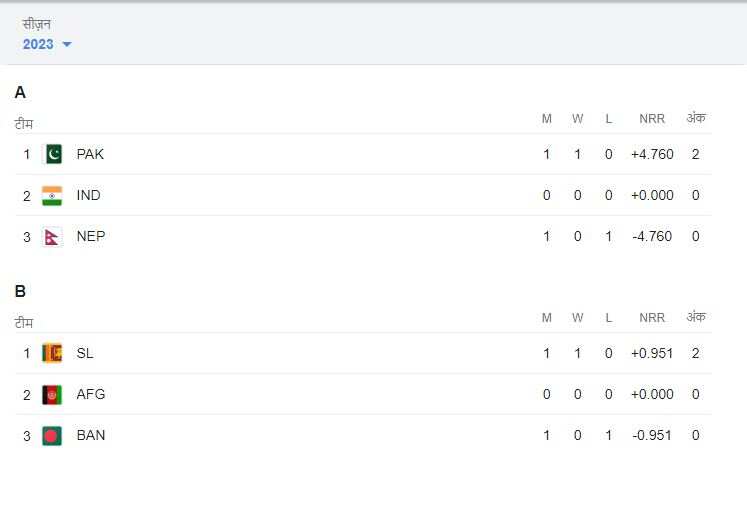Screen dimensions: 747x521
Task: Click the dropdown arrow beside 2023
Action: click(x=67, y=45)
